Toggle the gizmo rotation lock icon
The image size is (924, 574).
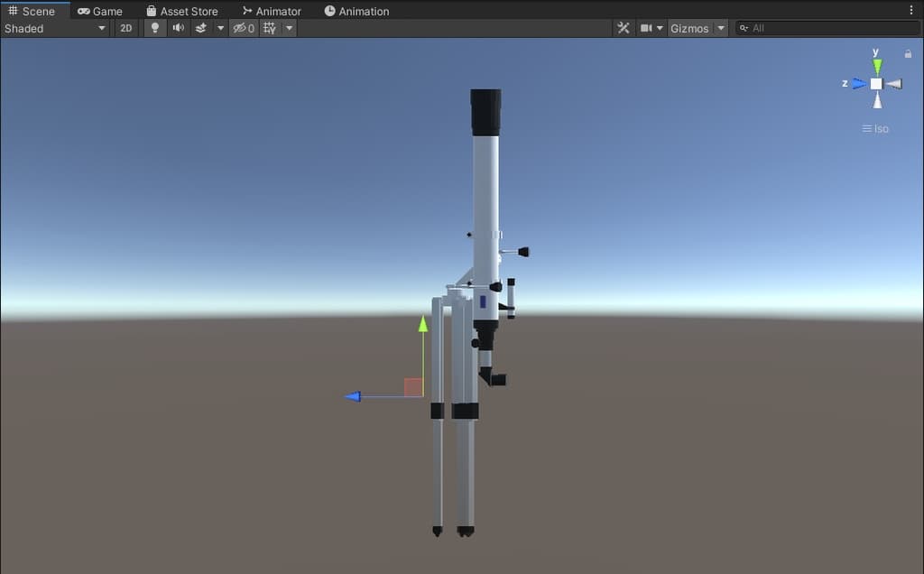(x=908, y=53)
